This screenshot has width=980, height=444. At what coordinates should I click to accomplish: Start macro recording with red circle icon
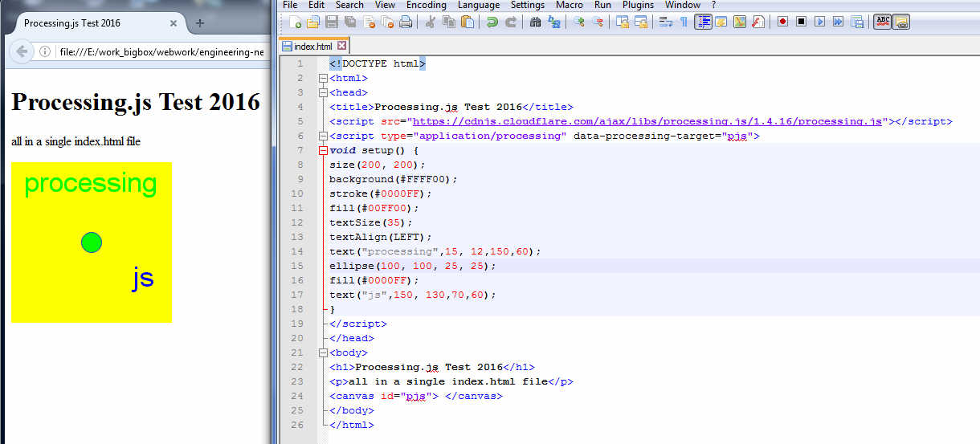tap(782, 22)
